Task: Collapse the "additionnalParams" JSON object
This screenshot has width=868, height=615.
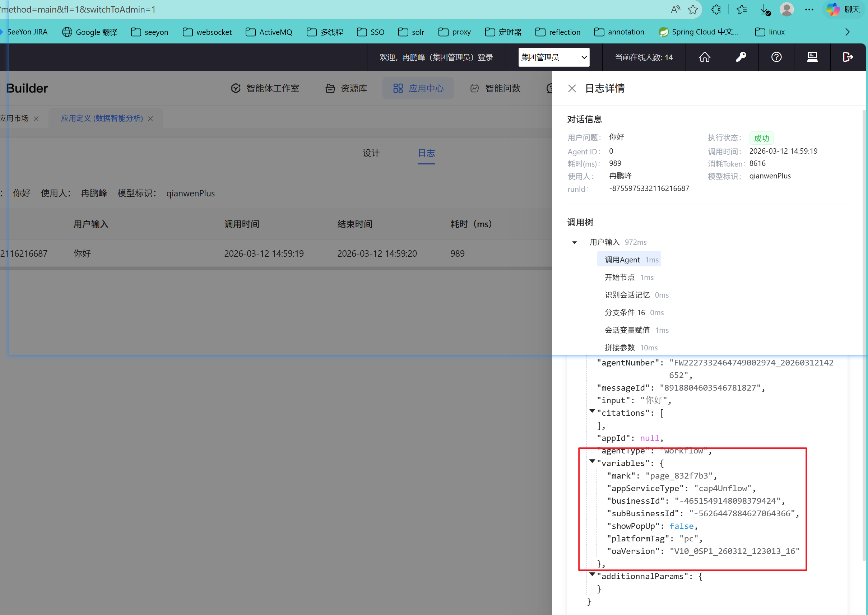Action: click(592, 574)
